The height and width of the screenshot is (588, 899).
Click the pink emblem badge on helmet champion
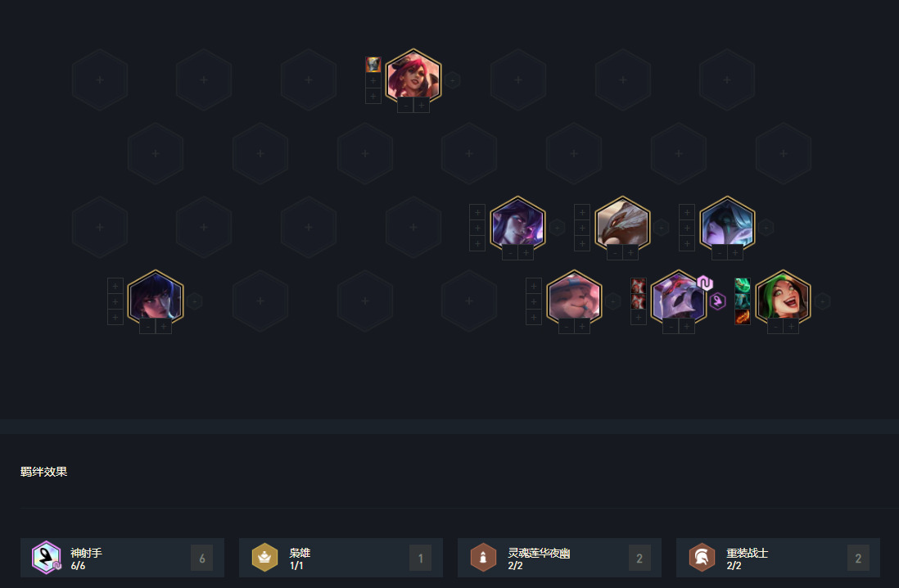705,283
